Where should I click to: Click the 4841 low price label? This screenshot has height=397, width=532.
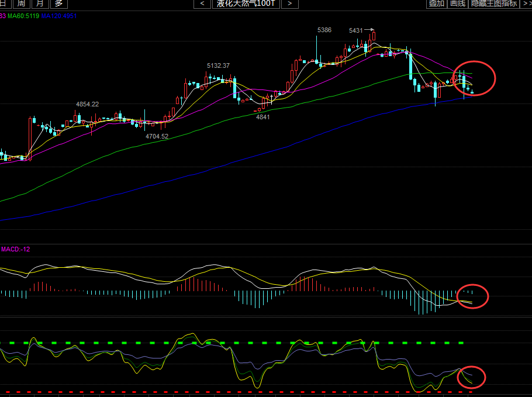(263, 117)
